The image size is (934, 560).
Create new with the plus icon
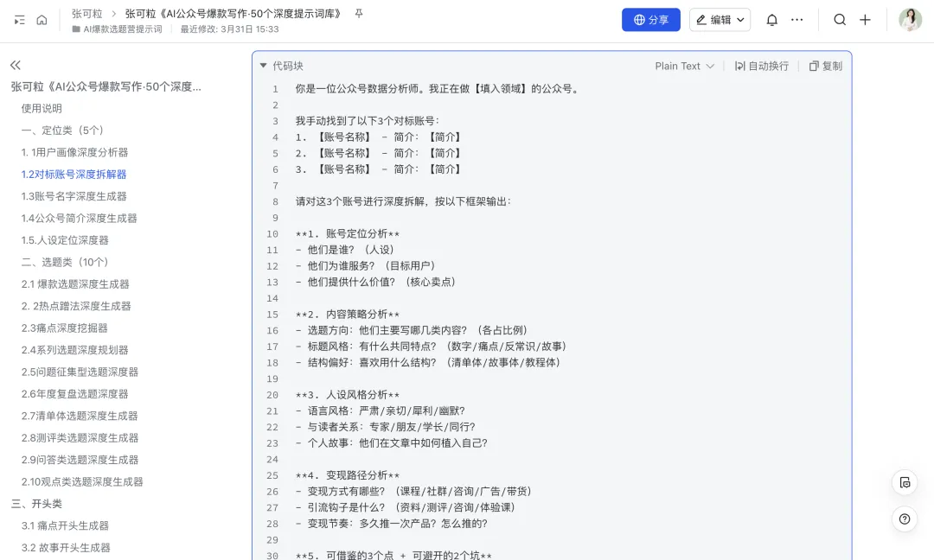[x=865, y=20]
